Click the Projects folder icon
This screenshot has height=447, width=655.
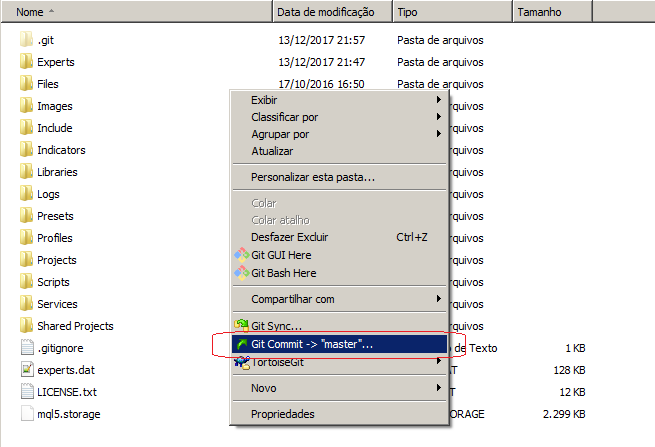26,259
